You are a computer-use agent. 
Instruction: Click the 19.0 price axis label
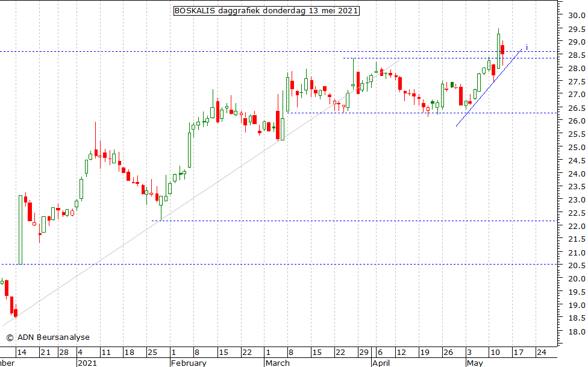[x=577, y=306]
